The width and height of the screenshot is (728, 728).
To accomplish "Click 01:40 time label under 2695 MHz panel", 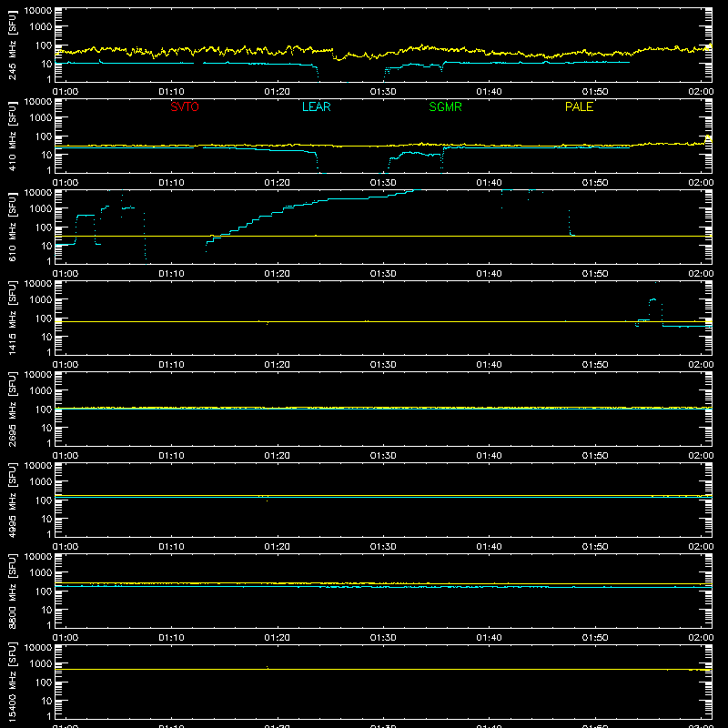I will click(x=489, y=456).
